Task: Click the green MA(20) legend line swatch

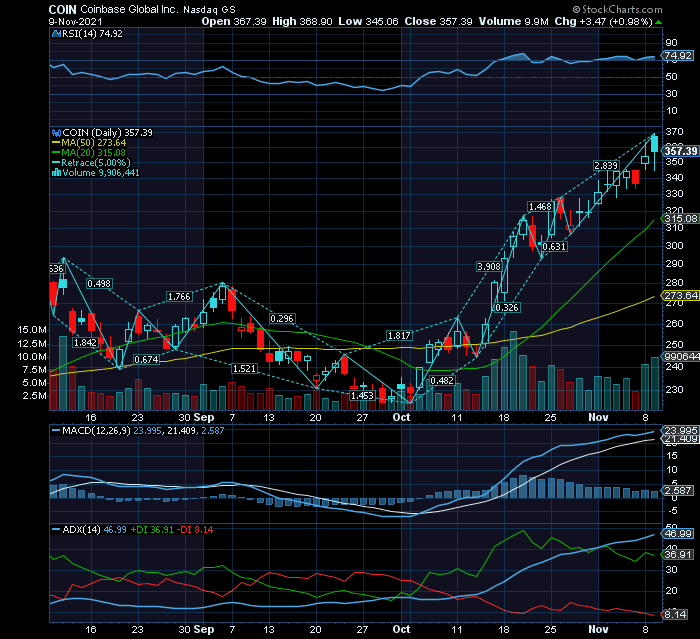Action: 56,153
